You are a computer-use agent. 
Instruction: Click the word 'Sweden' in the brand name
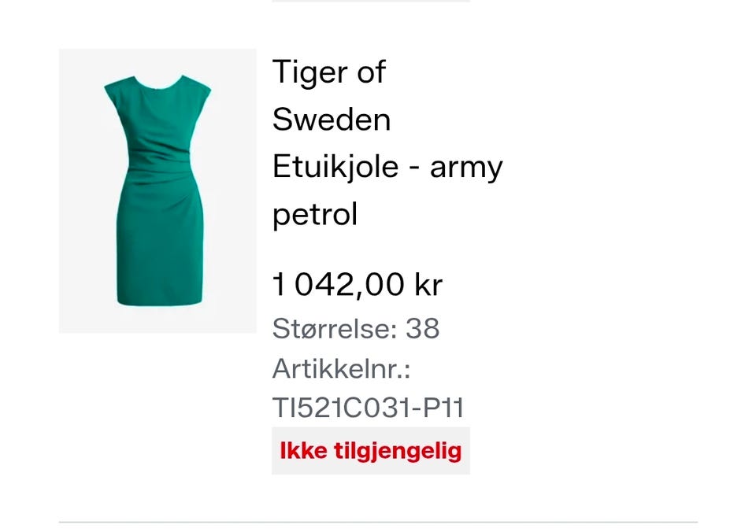pos(332,120)
